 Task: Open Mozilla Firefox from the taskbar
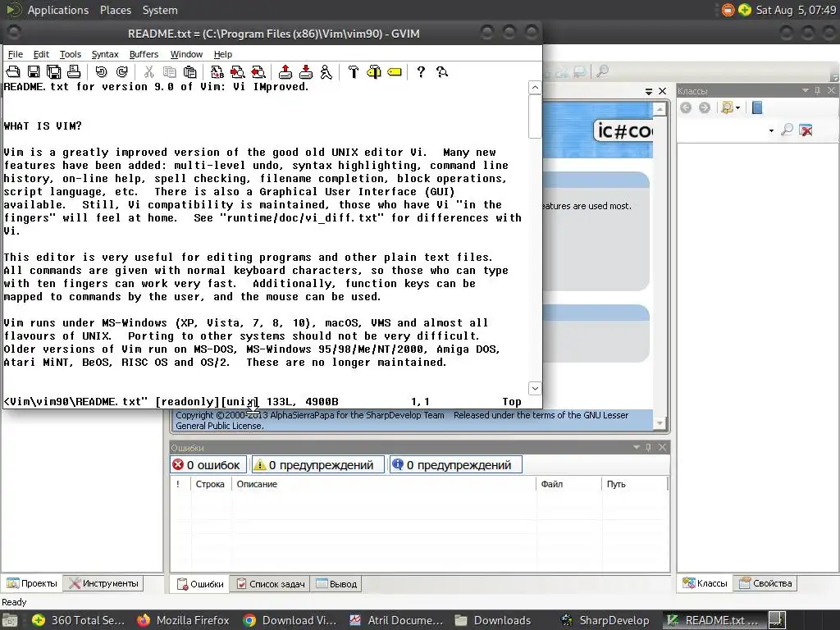pyautogui.click(x=183, y=620)
